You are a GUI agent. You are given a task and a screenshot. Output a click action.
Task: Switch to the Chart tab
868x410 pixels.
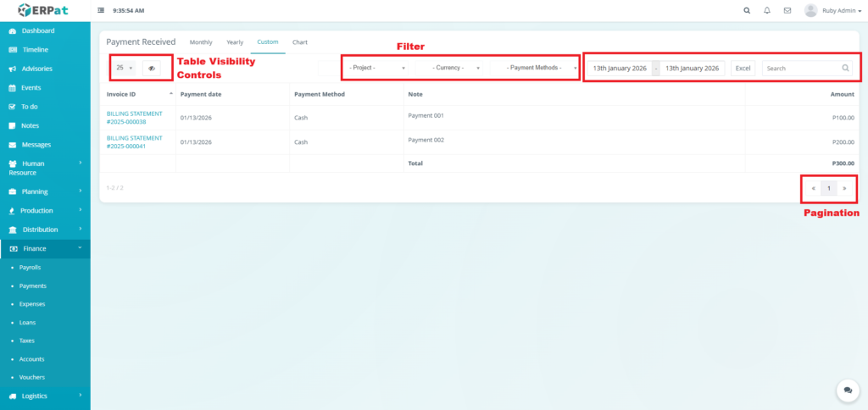300,42
